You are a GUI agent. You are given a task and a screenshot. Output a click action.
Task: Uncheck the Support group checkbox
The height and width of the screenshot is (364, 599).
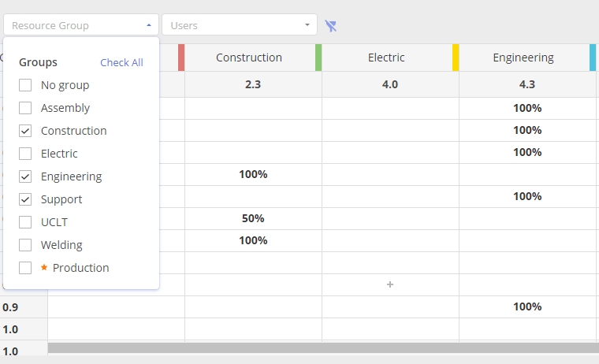[25, 199]
